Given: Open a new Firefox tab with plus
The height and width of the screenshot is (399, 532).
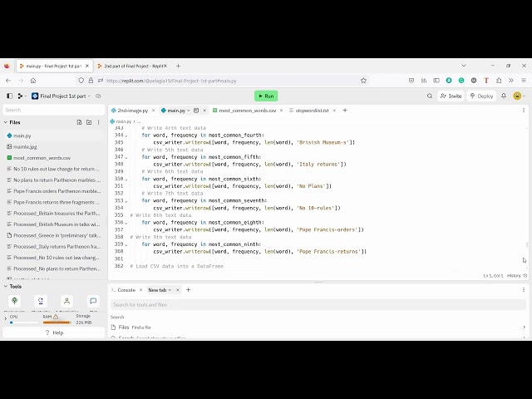Looking at the screenshot, I should click(178, 66).
